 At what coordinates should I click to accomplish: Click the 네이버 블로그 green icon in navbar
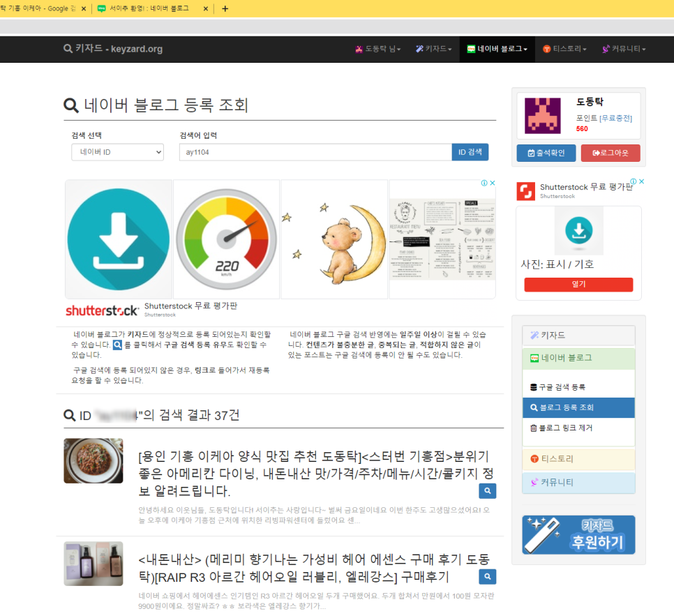[471, 49]
